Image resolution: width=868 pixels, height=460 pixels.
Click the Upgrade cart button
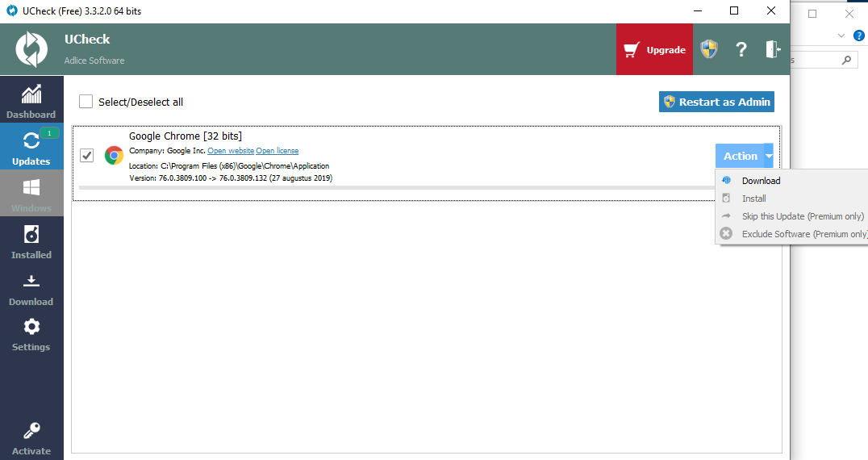point(654,49)
